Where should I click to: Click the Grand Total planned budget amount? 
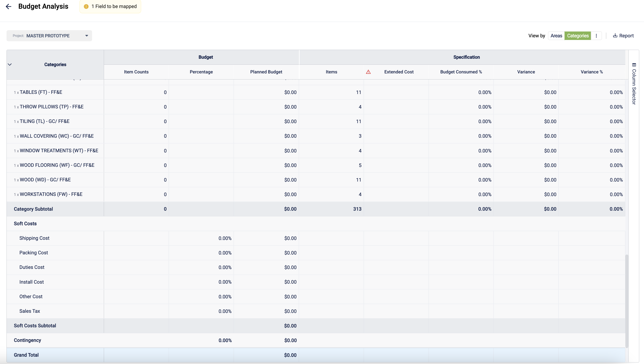(290, 355)
